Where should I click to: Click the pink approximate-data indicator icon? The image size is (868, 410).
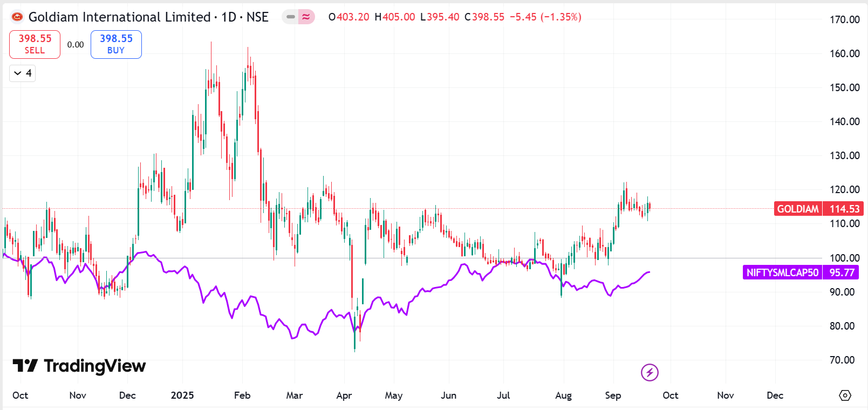(x=306, y=17)
